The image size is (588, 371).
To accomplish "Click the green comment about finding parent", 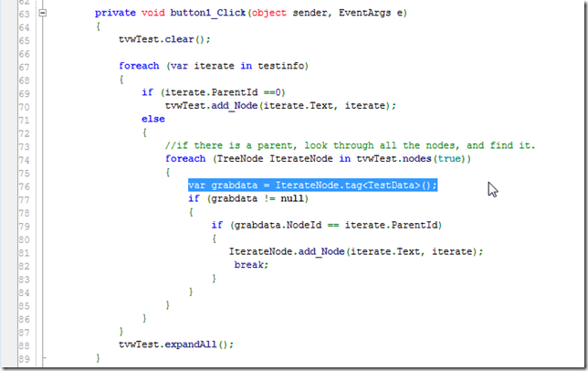I will click(351, 145).
